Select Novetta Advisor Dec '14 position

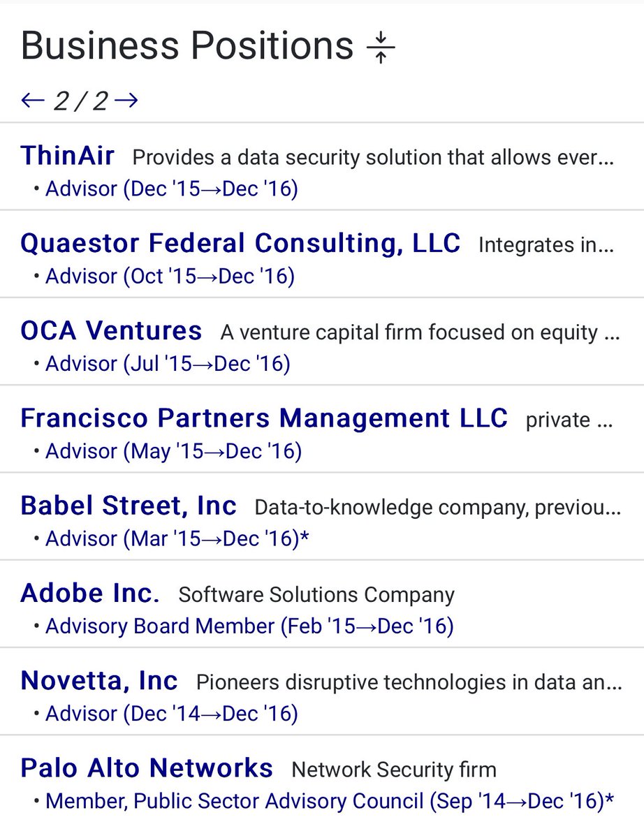(171, 714)
